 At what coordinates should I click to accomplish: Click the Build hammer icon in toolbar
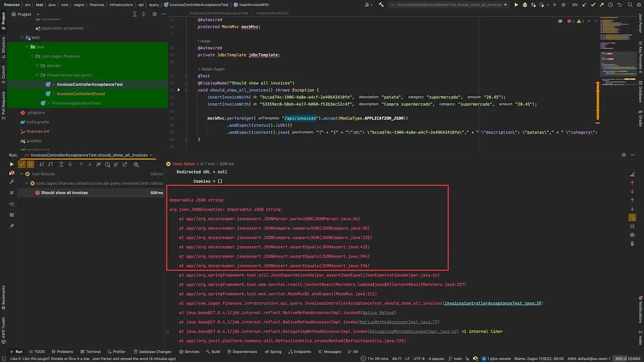(381, 5)
